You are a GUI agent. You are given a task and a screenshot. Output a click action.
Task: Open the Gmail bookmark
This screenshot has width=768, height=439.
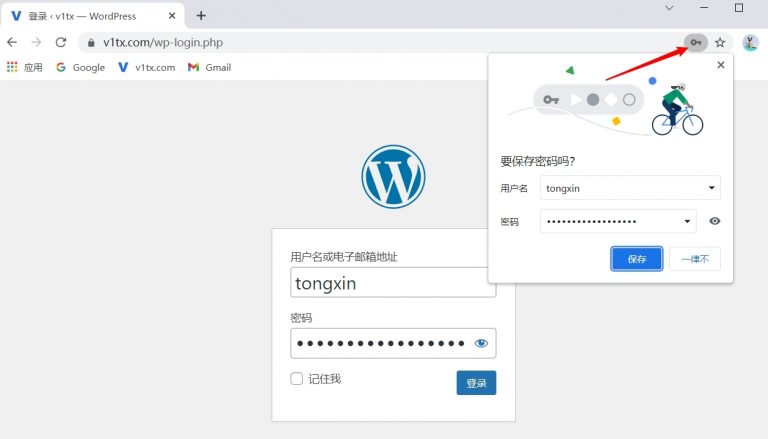click(x=210, y=68)
